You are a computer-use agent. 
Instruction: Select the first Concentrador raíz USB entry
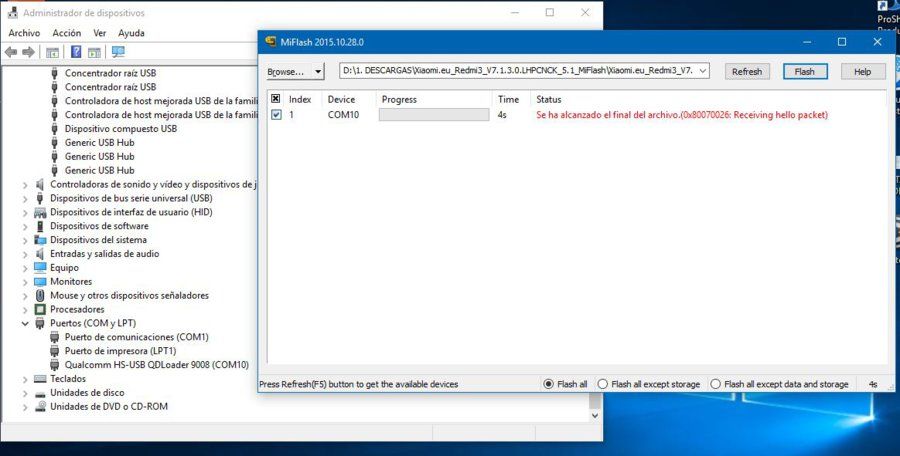(x=110, y=73)
